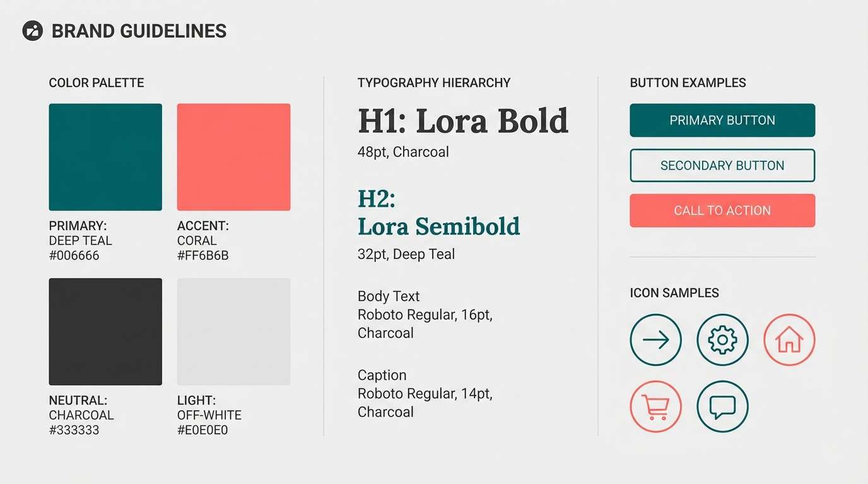The width and height of the screenshot is (868, 484).
Task: Click the H2: Lora Semibold heading
Action: tap(438, 213)
